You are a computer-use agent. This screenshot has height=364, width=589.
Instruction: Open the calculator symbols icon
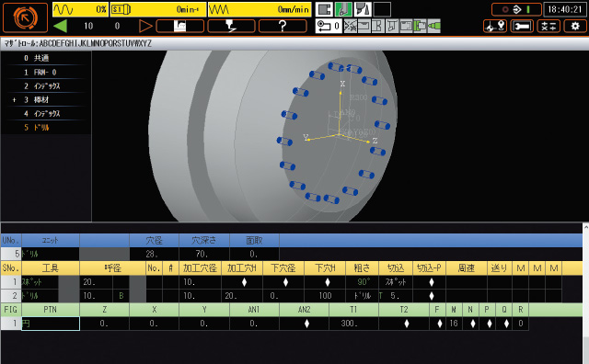coord(549,27)
